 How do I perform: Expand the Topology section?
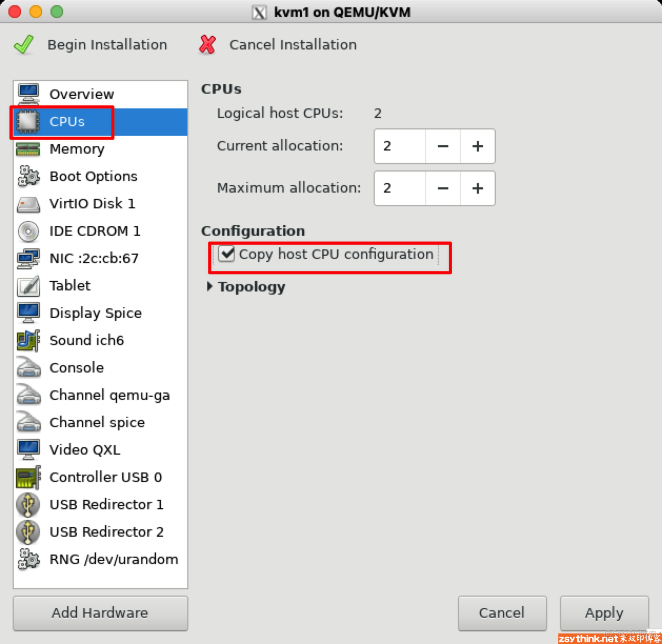(210, 287)
